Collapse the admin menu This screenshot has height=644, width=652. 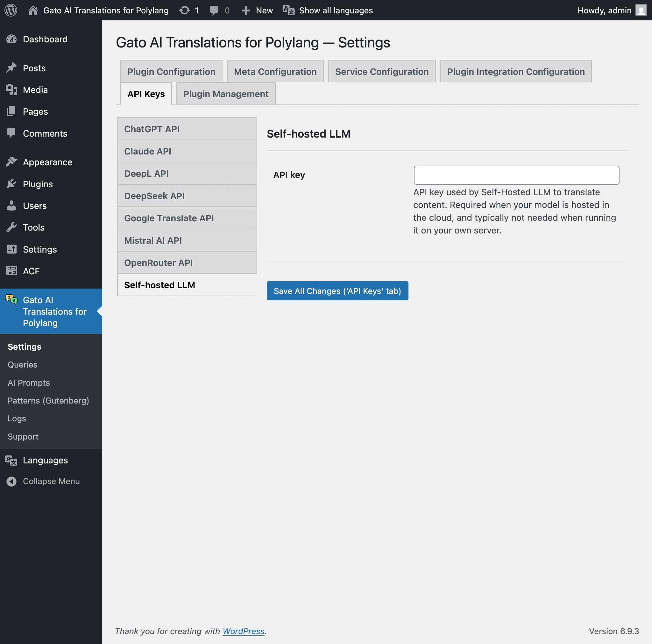coord(12,481)
